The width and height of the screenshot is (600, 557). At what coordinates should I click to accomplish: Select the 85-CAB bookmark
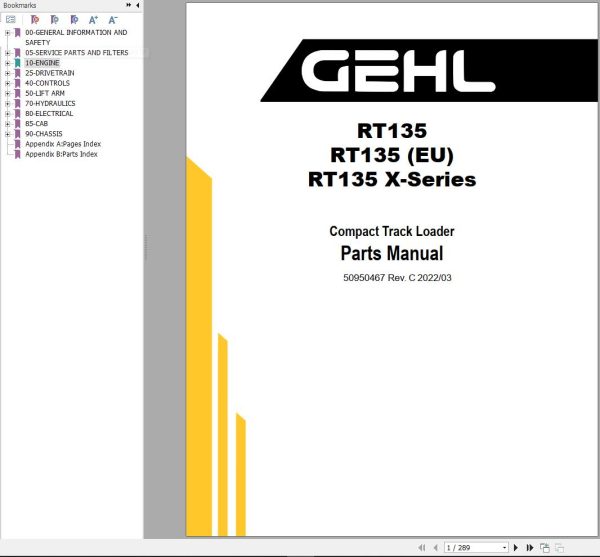coord(36,124)
